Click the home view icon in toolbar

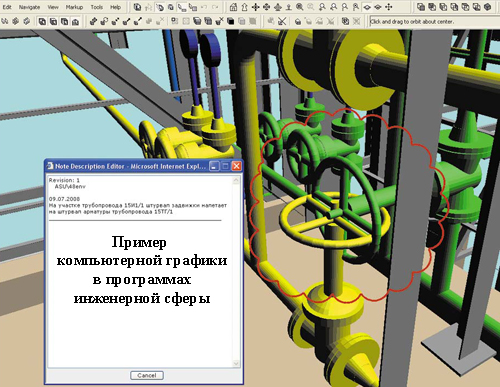coord(234,7)
